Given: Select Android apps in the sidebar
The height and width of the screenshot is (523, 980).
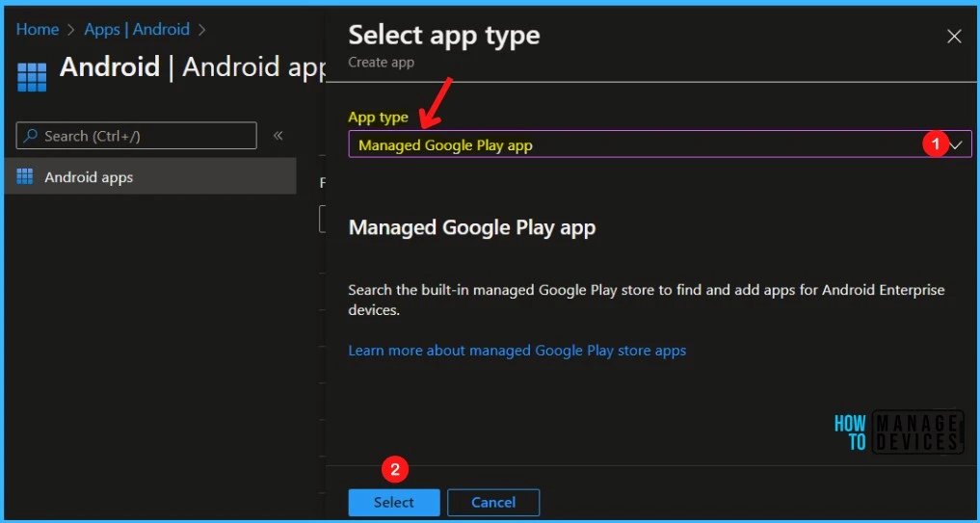Looking at the screenshot, I should click(x=150, y=177).
